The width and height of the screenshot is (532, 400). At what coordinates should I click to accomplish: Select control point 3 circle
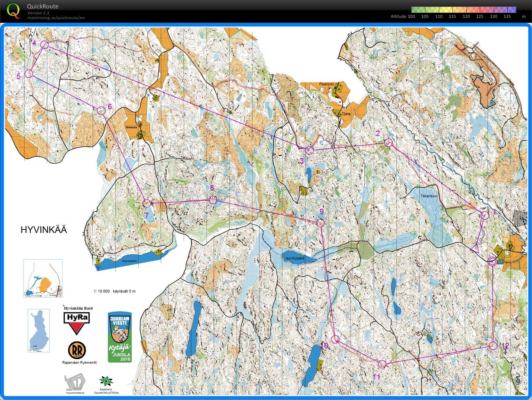tap(309, 150)
